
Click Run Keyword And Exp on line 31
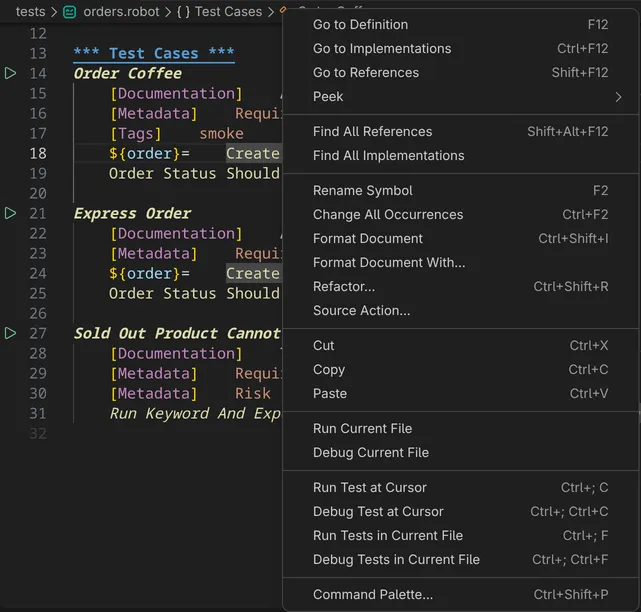pyautogui.click(x=195, y=413)
